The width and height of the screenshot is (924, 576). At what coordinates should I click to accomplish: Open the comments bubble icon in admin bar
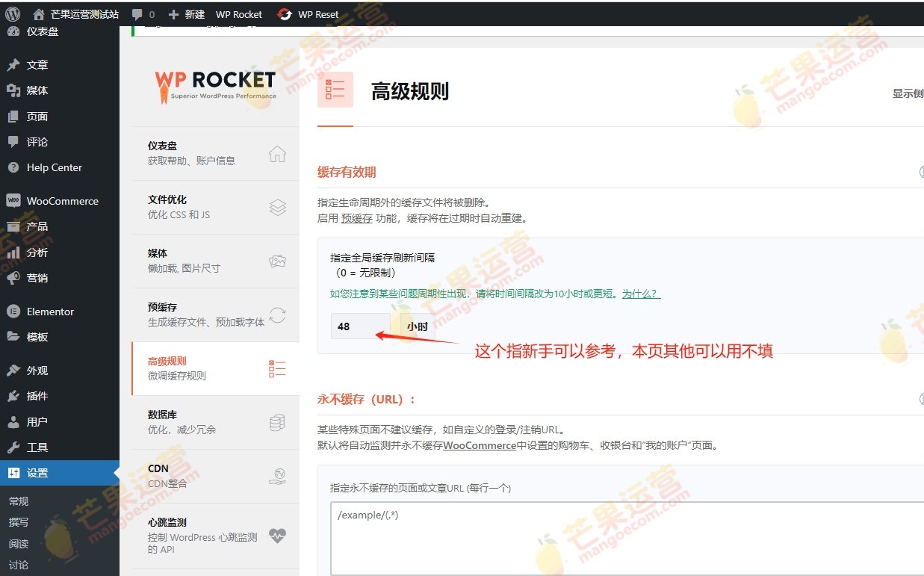[x=137, y=14]
